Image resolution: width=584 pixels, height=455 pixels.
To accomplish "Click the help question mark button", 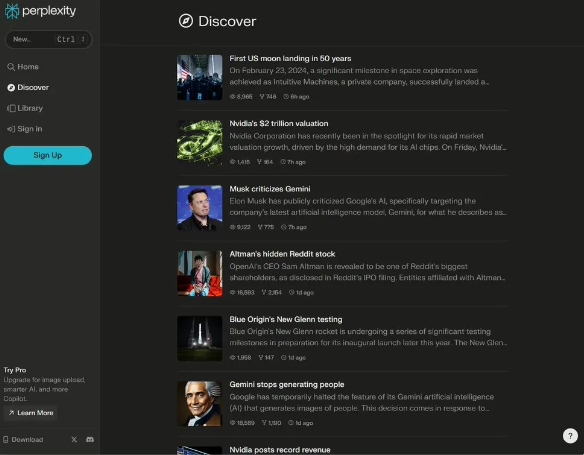I will 570,436.
